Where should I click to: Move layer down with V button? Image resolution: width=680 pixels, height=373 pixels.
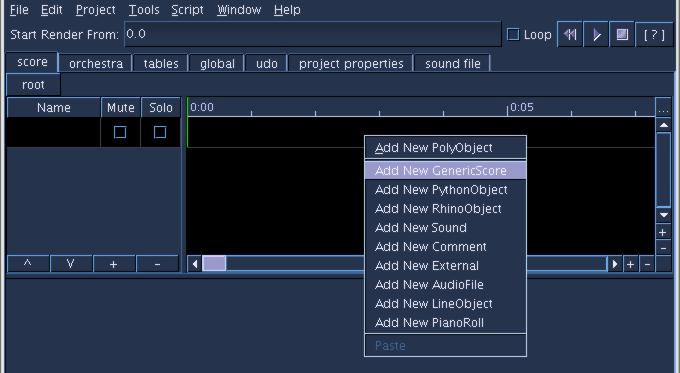click(71, 263)
